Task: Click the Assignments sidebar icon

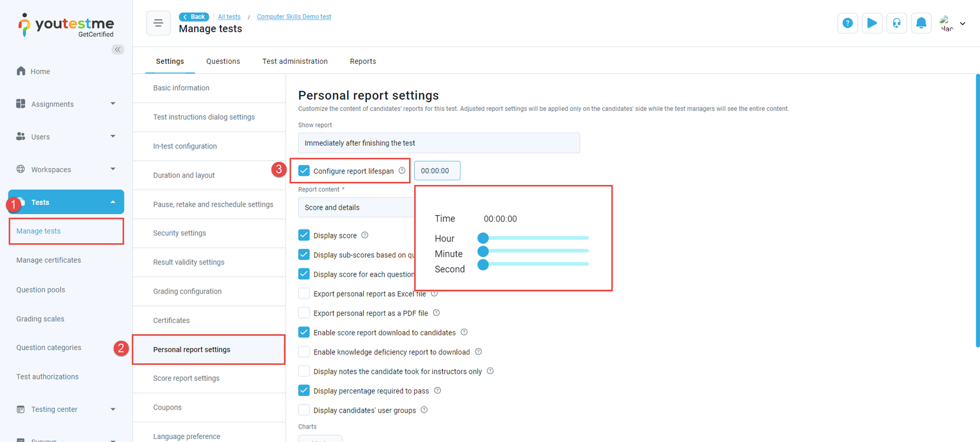Action: click(21, 104)
